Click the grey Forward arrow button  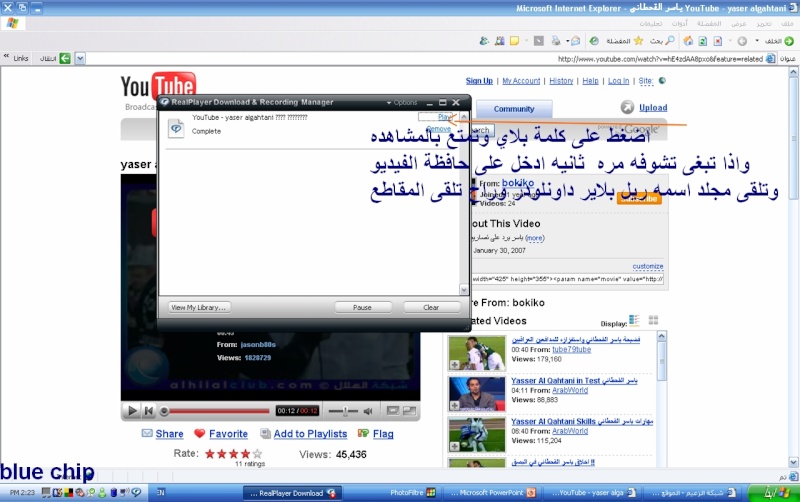pyautogui.click(x=742, y=41)
